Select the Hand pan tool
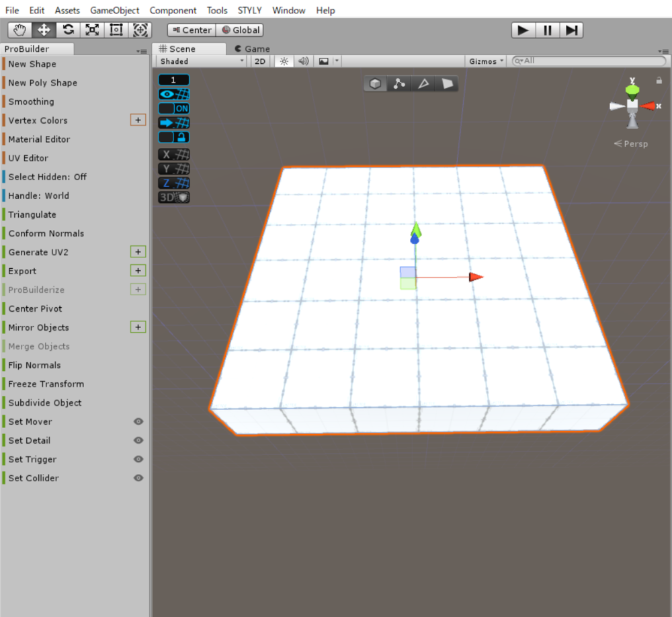Screen dimensions: 672x617 click(19, 30)
